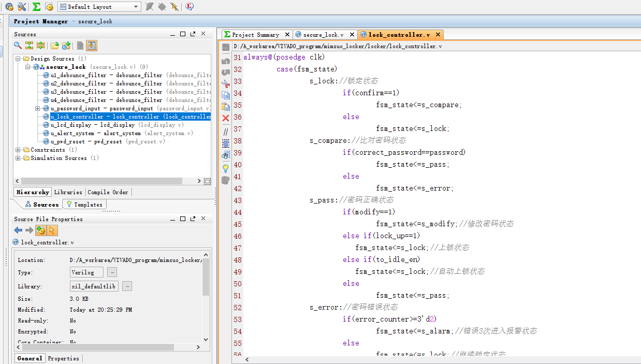Click the properties panel vertical scrollbar down arrow
The image size is (641, 364).
206,340
